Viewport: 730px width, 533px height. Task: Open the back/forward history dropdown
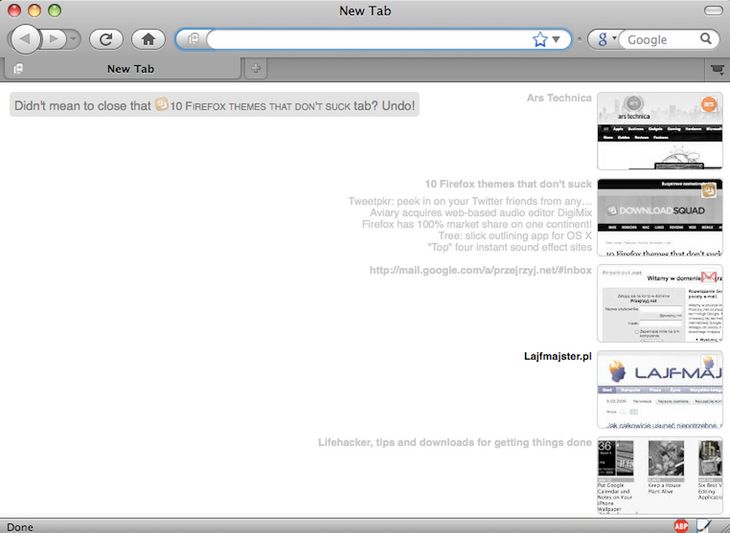73,39
